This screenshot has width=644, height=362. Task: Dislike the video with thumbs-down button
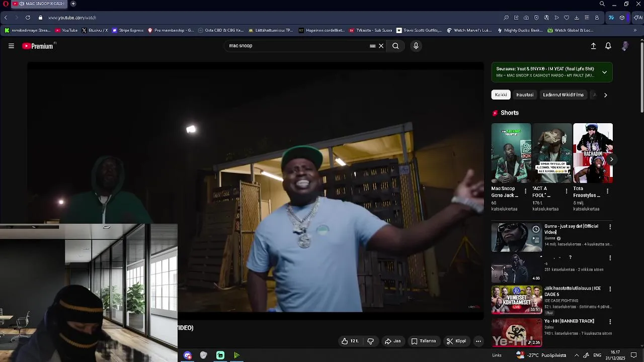tap(371, 341)
